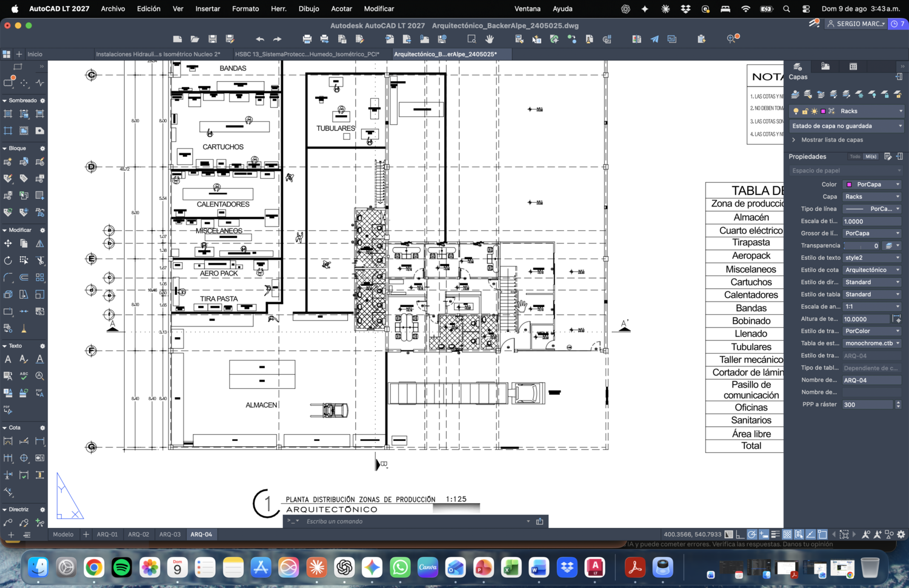Select the multiline text tool in Texto panel
This screenshot has height=588, width=909.
pos(8,359)
